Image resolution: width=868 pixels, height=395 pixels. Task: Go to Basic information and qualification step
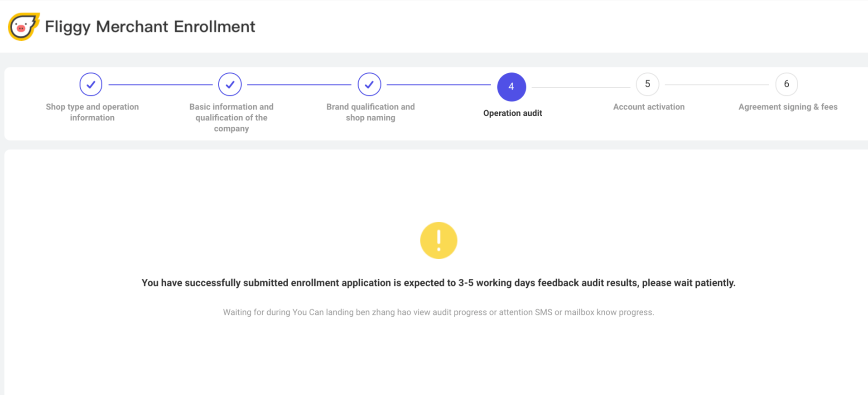[x=231, y=118]
